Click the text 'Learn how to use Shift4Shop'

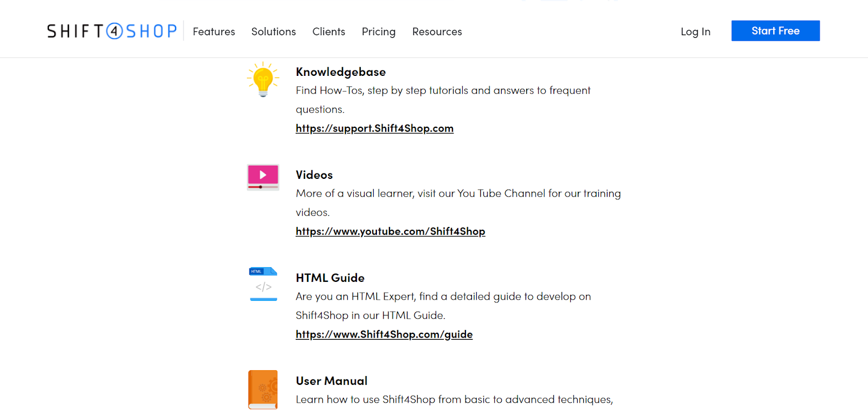click(366, 399)
